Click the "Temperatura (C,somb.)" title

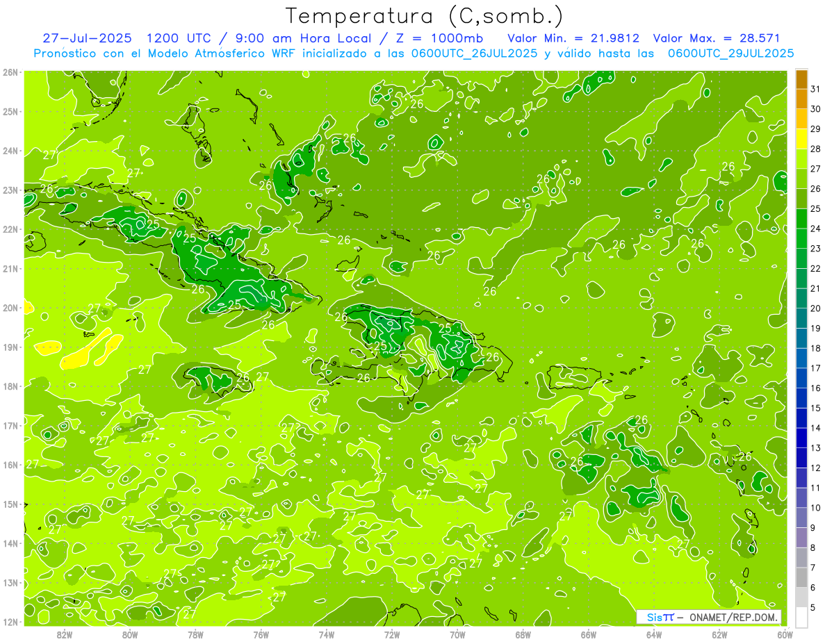[425, 17]
